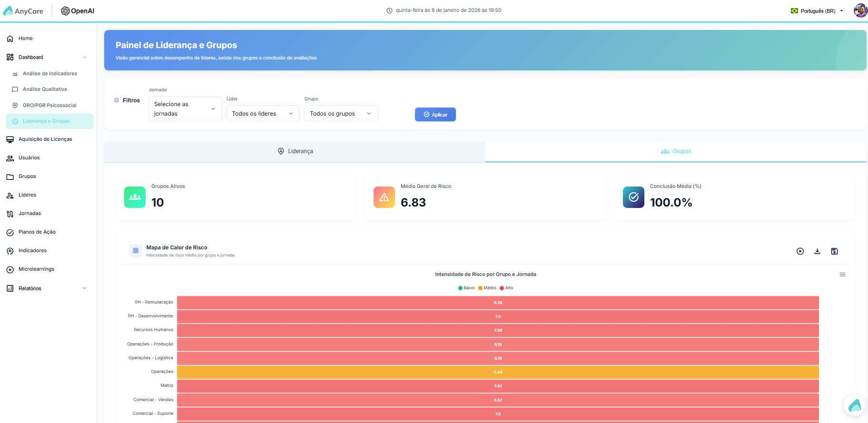Viewport: 868px width, 423px height.
Task: Open the Jornada selection dropdown
Action: pyautogui.click(x=185, y=109)
